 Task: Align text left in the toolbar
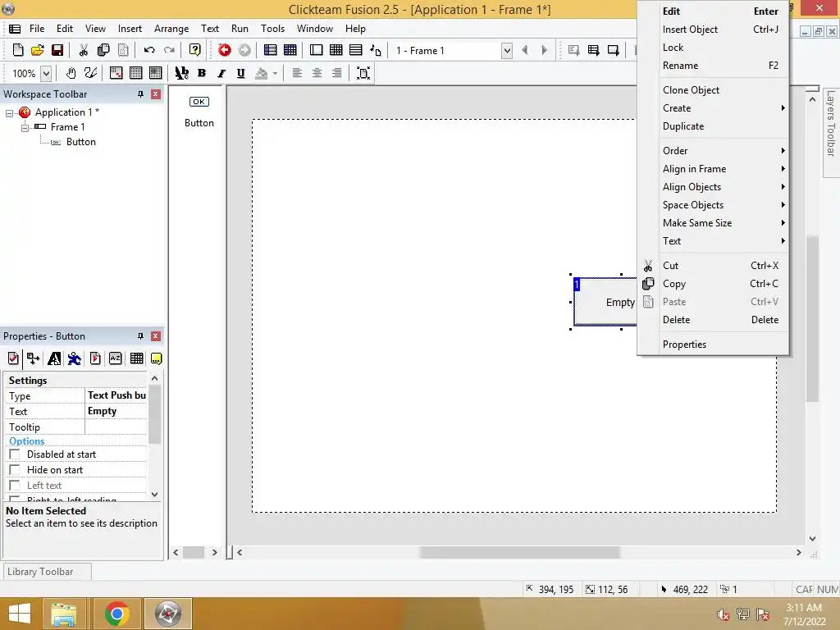click(297, 73)
